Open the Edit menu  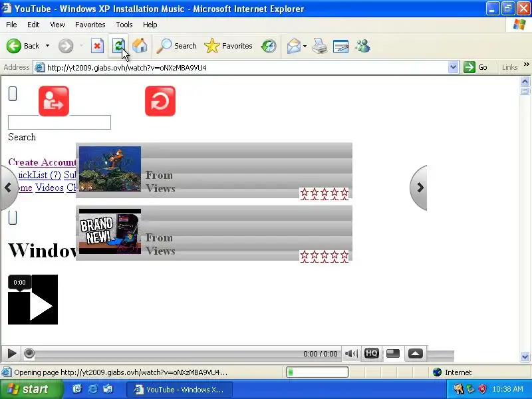(33, 25)
